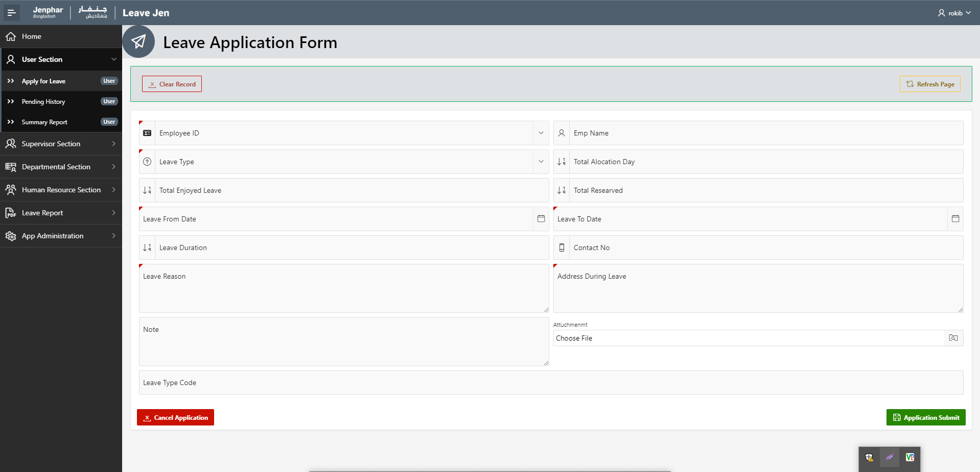
Task: Open Summary Report page
Action: tap(61, 122)
